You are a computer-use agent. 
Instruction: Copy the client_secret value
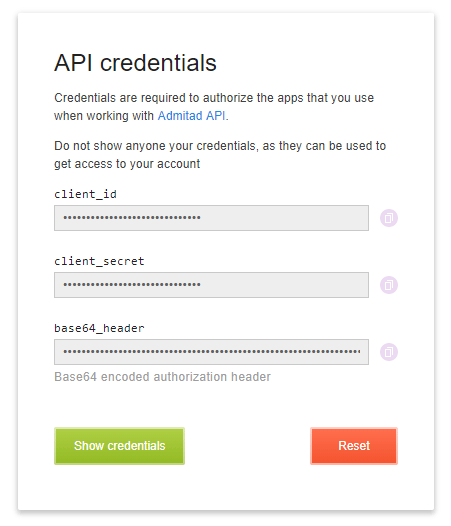[389, 285]
